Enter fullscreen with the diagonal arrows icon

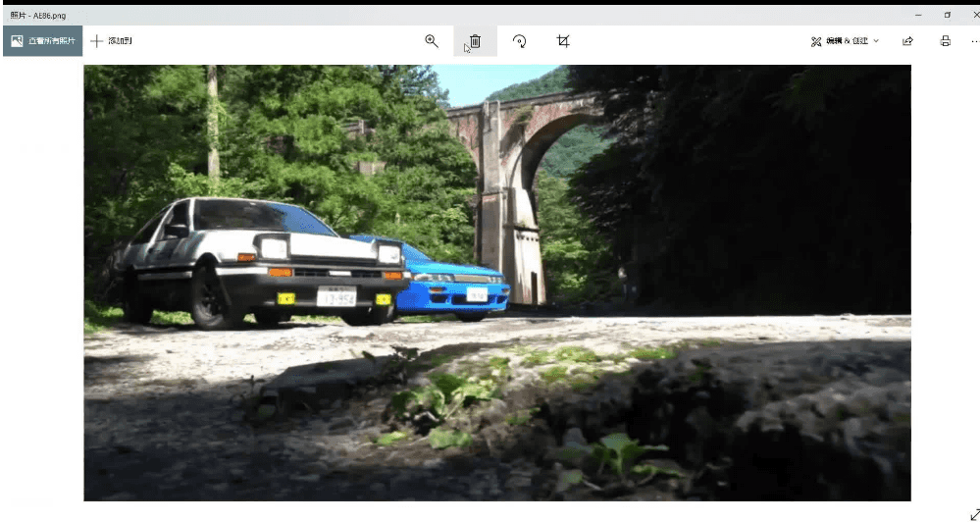pos(973,514)
